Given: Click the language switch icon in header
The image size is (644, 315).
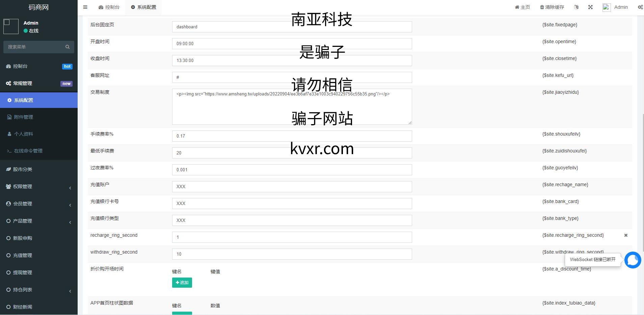Looking at the screenshot, I should [576, 7].
